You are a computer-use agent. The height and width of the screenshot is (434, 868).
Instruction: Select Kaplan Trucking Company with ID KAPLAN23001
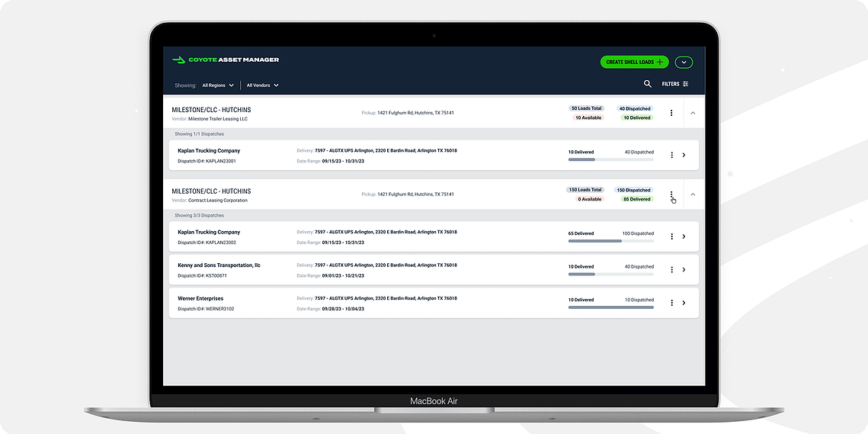click(x=209, y=151)
